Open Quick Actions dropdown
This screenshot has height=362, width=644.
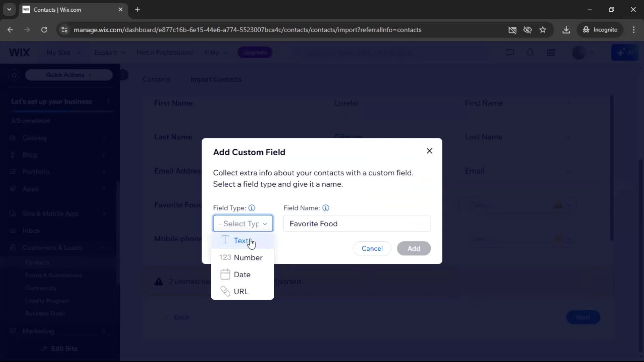[x=69, y=75]
